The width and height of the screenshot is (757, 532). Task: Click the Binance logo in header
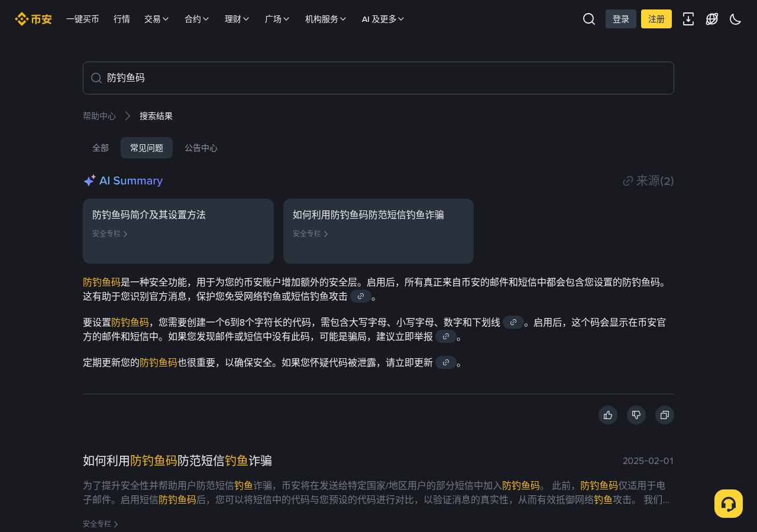click(33, 19)
